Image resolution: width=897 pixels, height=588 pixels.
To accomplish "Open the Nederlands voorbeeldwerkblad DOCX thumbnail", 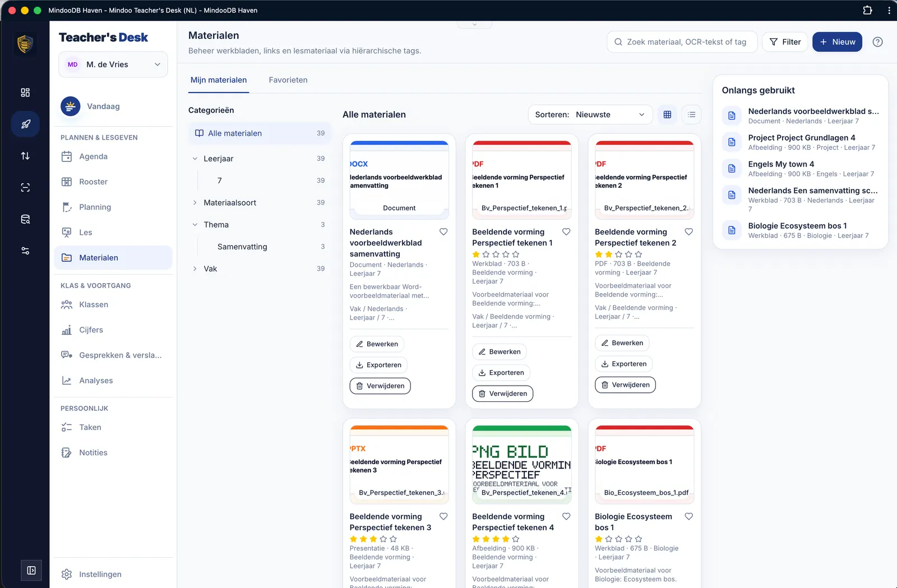I will (x=399, y=180).
